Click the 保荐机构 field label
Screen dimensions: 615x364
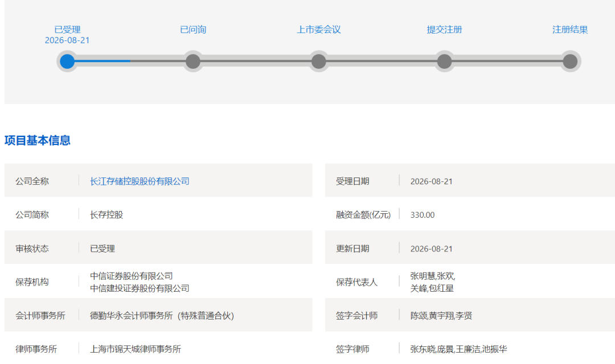point(32,282)
